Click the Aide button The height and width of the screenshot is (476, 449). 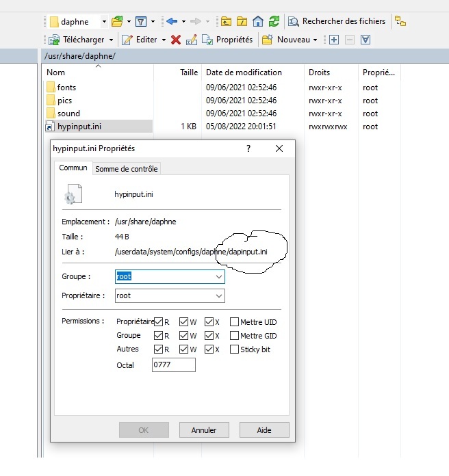point(264,430)
